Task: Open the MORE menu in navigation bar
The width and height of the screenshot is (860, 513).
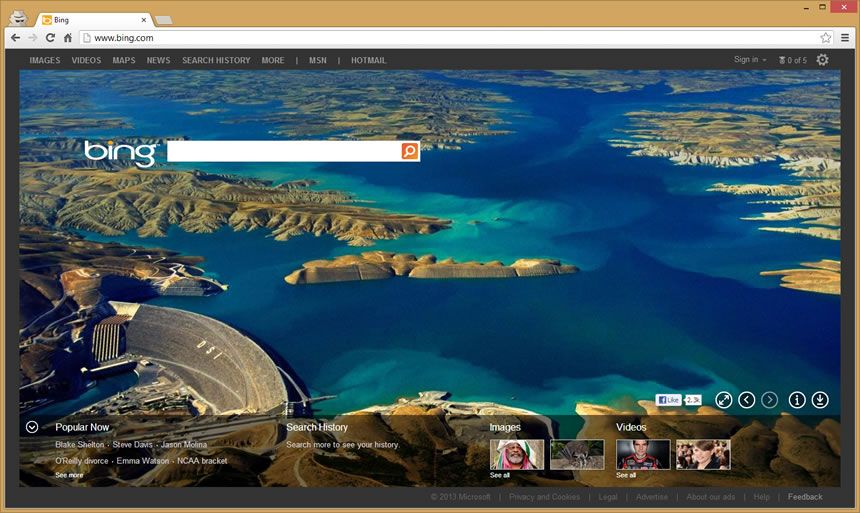Action: 273,61
